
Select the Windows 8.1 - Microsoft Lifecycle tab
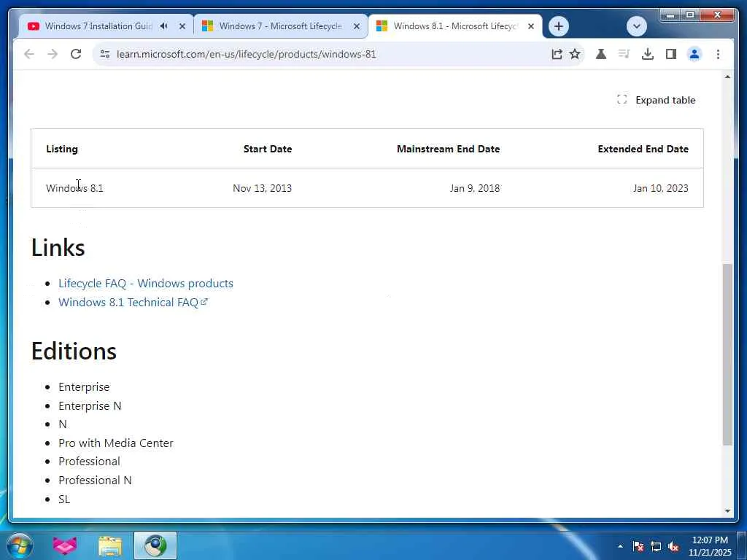click(x=454, y=26)
